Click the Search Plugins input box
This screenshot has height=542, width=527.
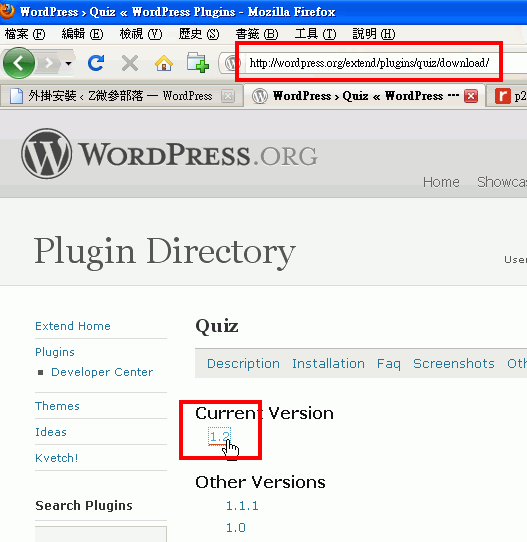pos(101,534)
